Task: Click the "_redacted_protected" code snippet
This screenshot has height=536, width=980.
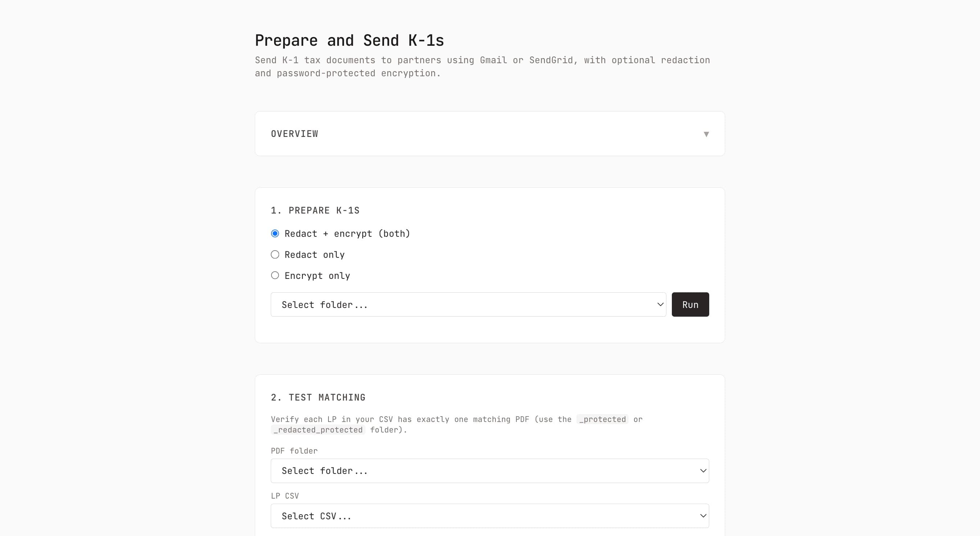Action: pyautogui.click(x=318, y=430)
